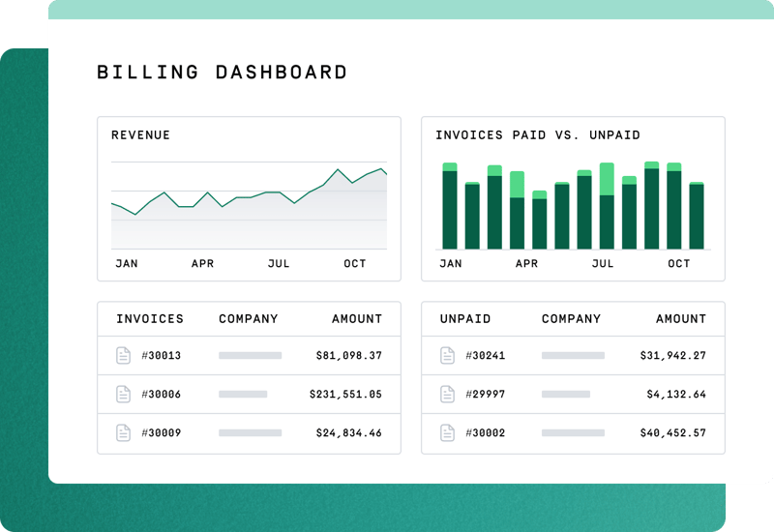
Task: Click the AMOUNT header in the unpaid table
Action: pyautogui.click(x=681, y=319)
